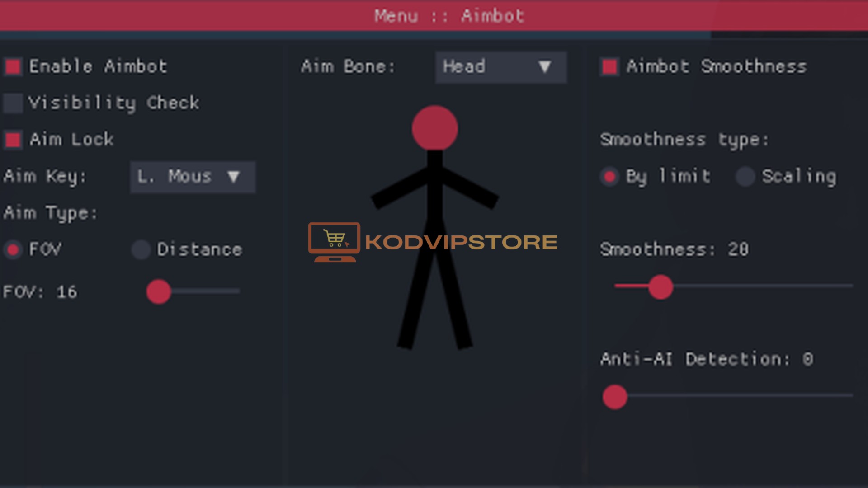868x488 pixels.
Task: Enable the Visibility Check option
Action: 13,103
